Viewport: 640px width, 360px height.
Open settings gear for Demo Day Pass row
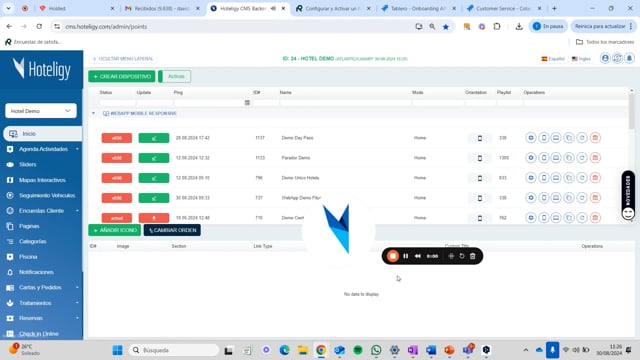531,138
